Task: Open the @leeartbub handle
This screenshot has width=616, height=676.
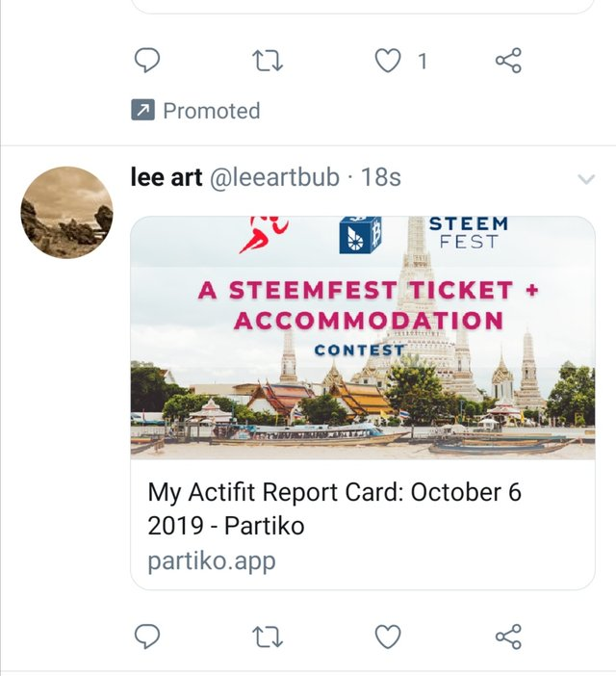Action: [274, 178]
